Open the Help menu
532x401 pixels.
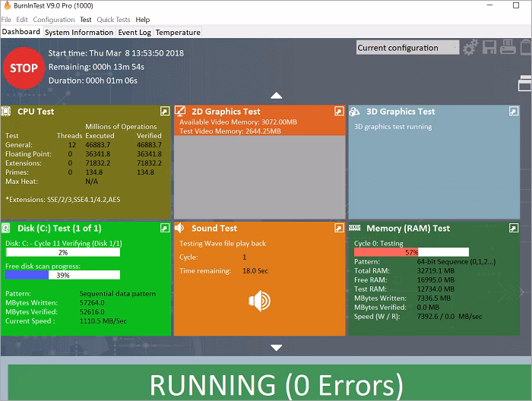pyautogui.click(x=143, y=20)
